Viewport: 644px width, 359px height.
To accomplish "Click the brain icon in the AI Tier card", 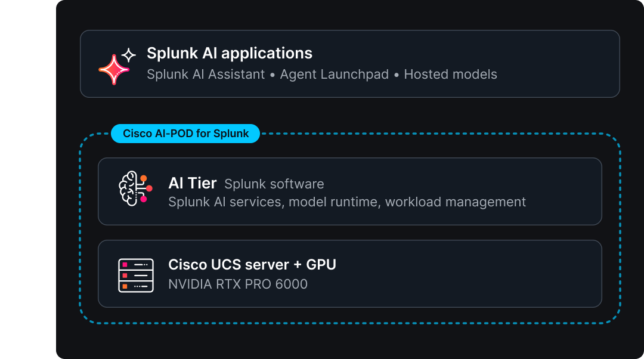I will (135, 188).
